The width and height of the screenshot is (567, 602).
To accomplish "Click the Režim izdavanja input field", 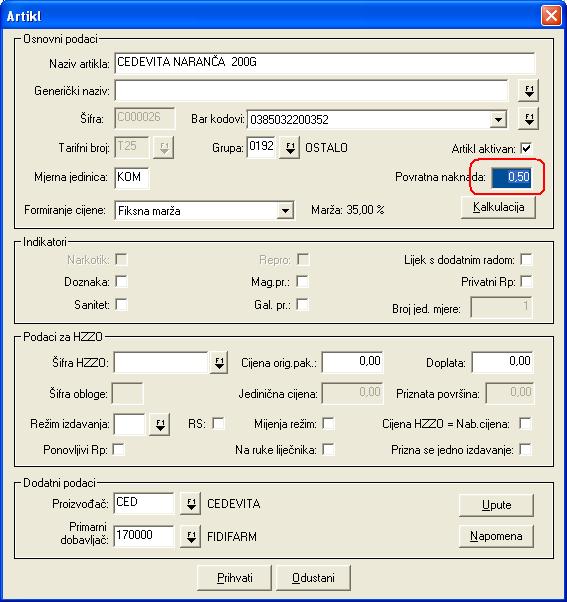I will click(x=130, y=424).
